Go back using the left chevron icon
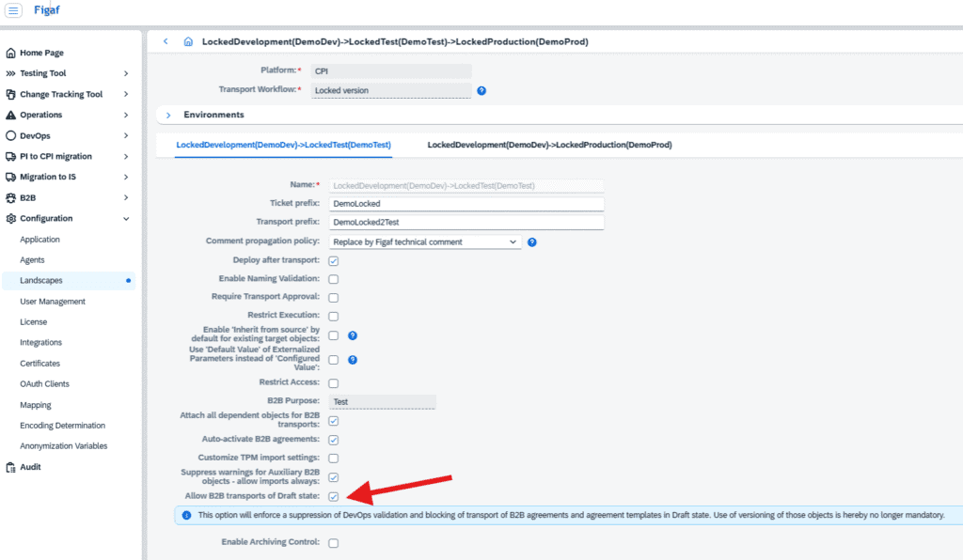Image resolution: width=963 pixels, height=560 pixels. click(166, 41)
